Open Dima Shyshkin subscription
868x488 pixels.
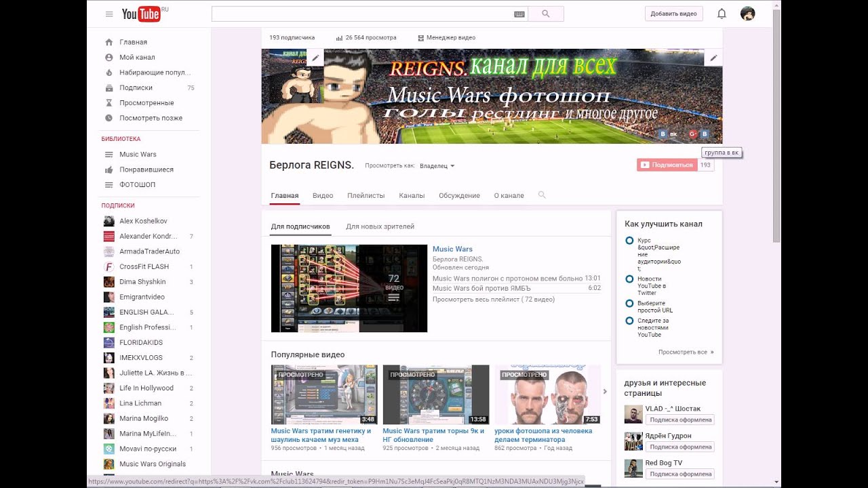point(142,282)
